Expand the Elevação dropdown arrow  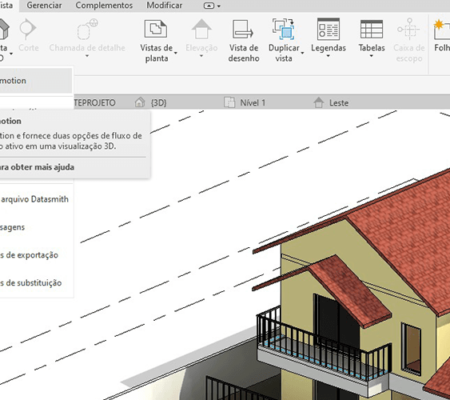(201, 56)
